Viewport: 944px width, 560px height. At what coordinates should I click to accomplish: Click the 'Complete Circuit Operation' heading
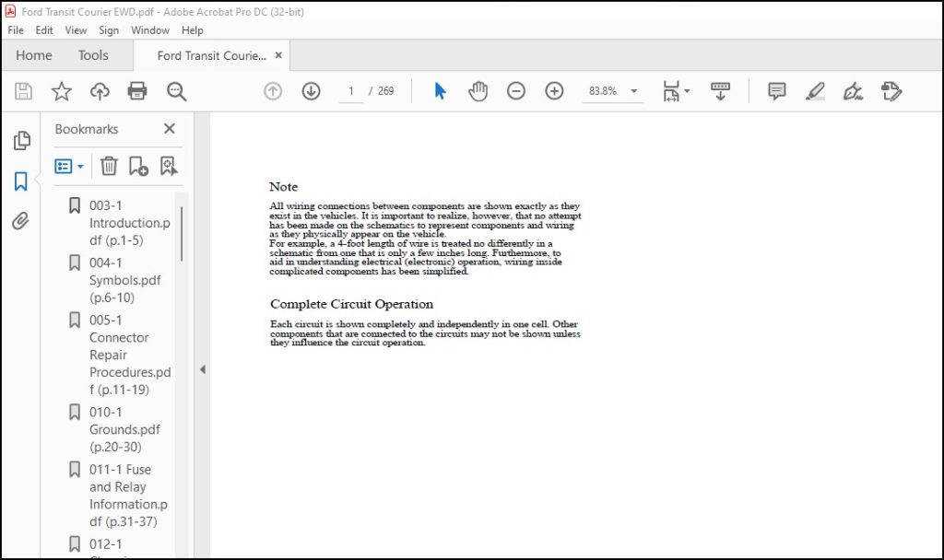351,304
